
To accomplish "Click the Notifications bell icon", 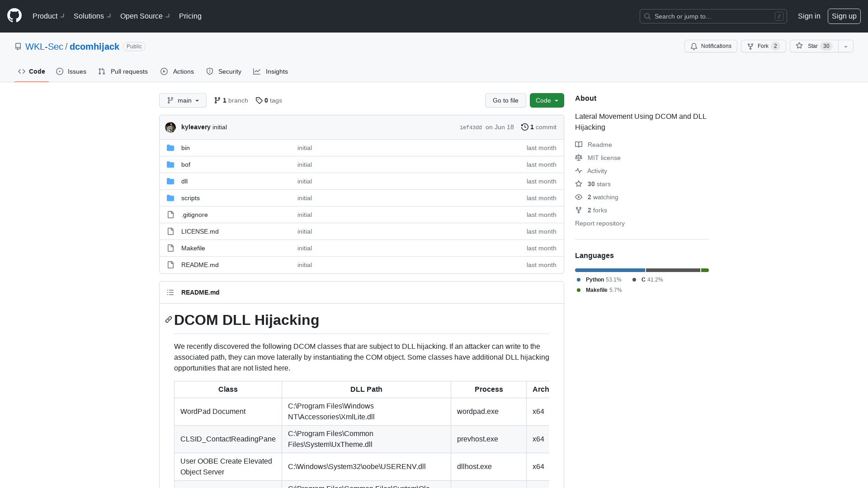I will [x=694, y=46].
